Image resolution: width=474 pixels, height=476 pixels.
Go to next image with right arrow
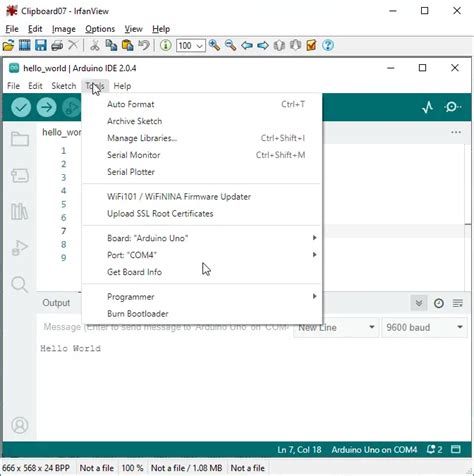[x=263, y=45]
